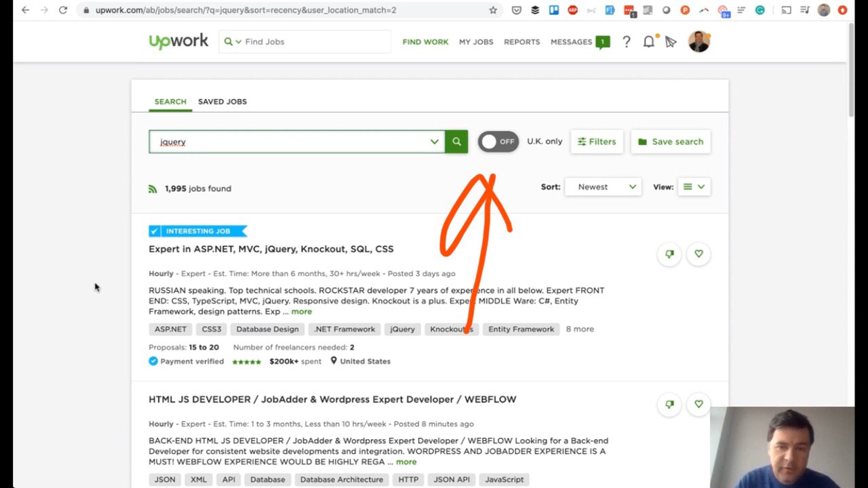This screenshot has height=488, width=868.
Task: Reload the page with refresh icon
Action: [x=63, y=10]
